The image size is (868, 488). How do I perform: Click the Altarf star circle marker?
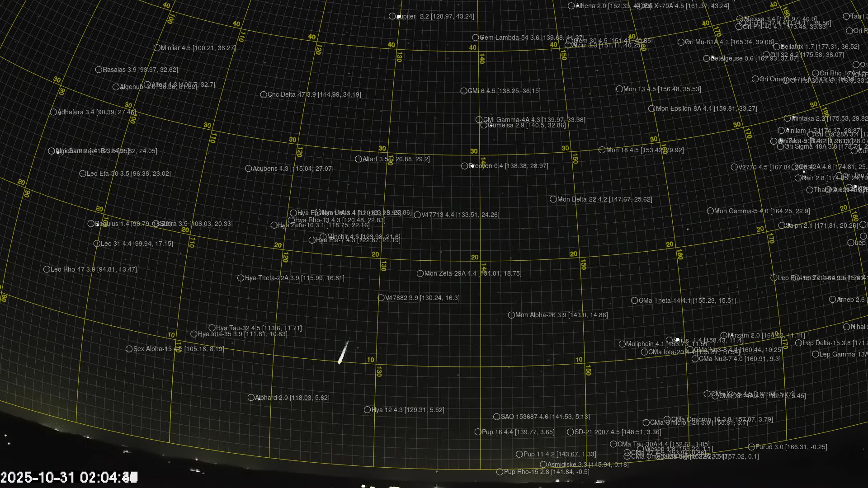359,159
